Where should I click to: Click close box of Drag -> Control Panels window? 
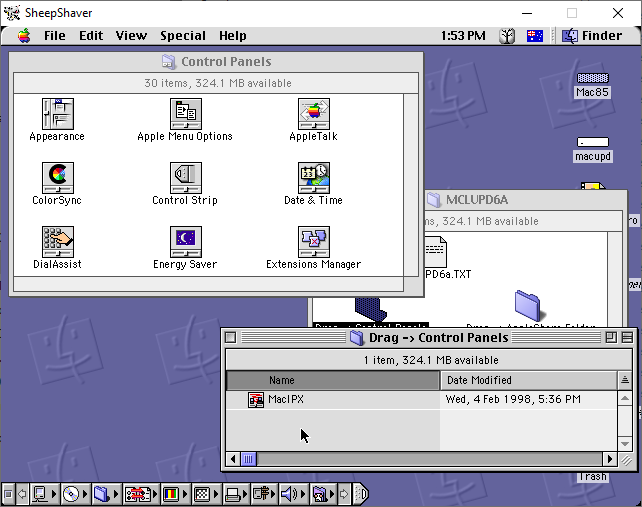(231, 337)
